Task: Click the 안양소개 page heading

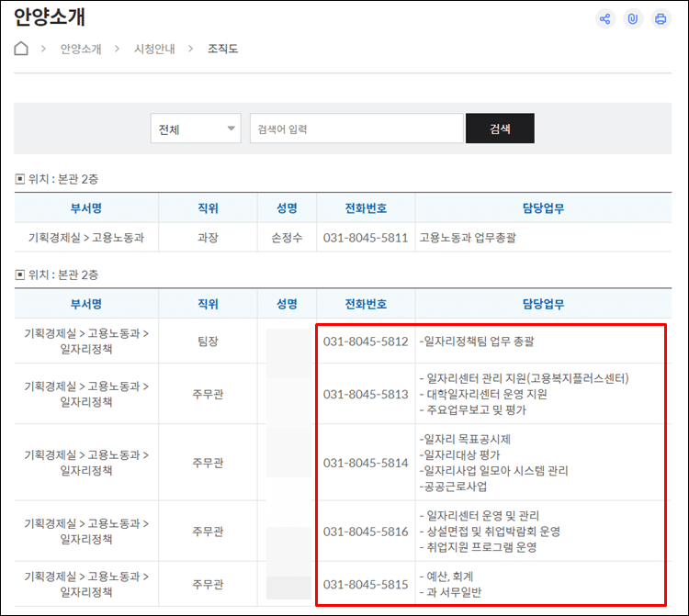Action: [x=50, y=17]
